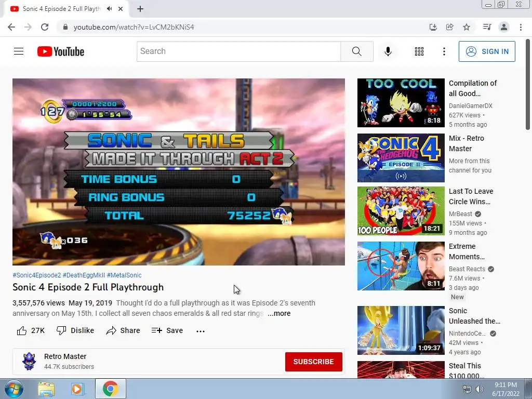Go back in the browser
This screenshot has height=399, width=532.
click(11, 27)
